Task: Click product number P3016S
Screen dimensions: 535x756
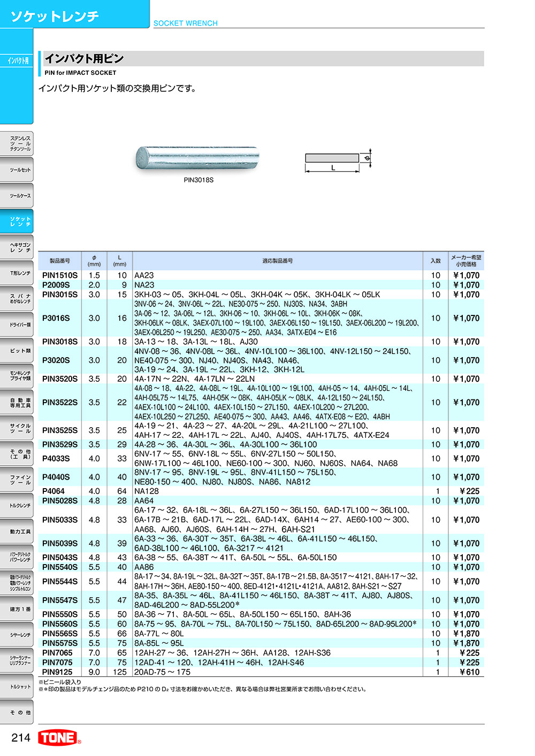Action: [56, 318]
